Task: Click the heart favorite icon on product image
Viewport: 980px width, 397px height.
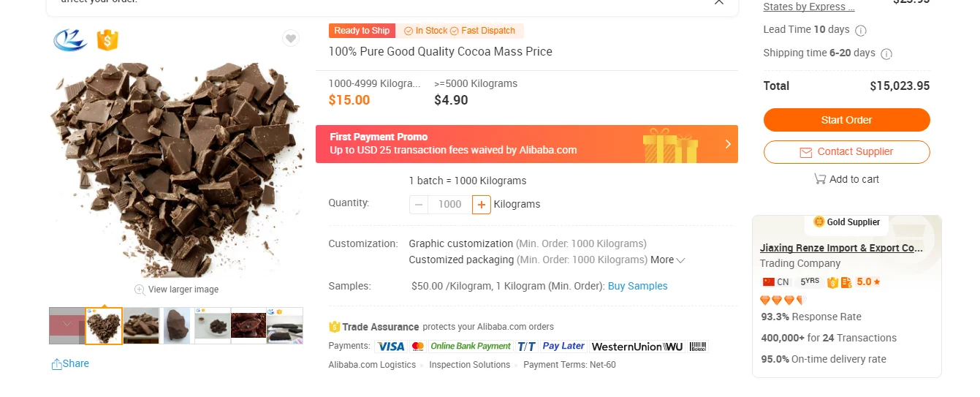Action: [291, 39]
